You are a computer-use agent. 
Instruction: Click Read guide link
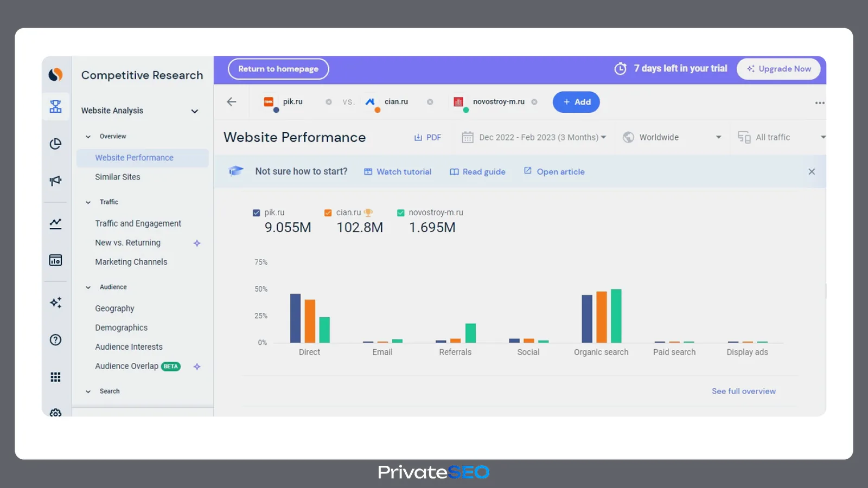pyautogui.click(x=477, y=171)
